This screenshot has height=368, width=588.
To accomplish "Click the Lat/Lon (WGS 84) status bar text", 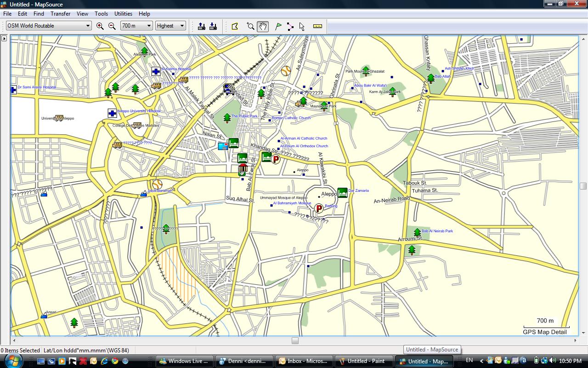I will click(86, 351).
